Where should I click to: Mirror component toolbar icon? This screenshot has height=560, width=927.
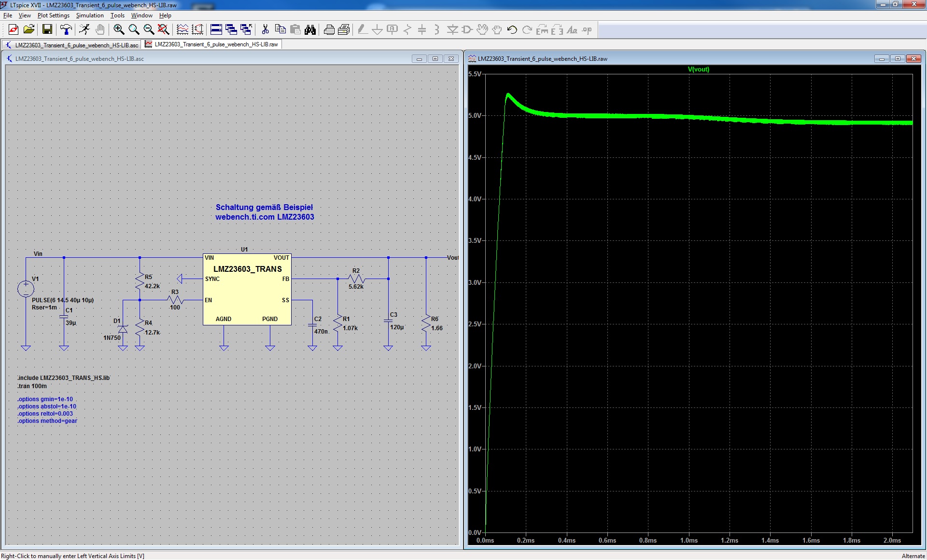tap(557, 30)
